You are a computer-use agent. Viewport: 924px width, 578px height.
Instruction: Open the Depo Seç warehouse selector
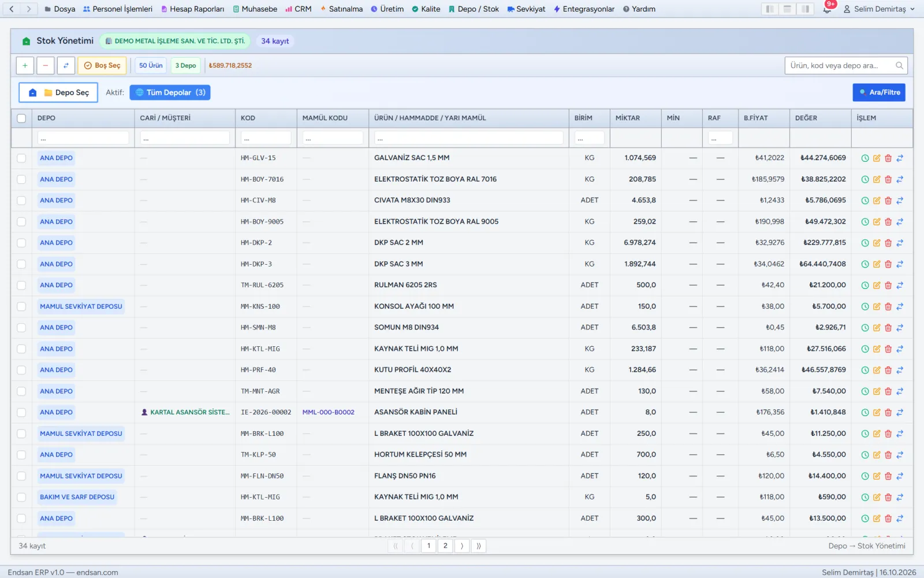58,92
